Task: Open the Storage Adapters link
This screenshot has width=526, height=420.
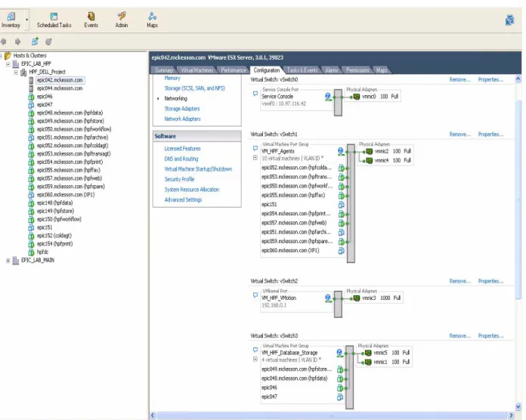Action: click(x=182, y=109)
